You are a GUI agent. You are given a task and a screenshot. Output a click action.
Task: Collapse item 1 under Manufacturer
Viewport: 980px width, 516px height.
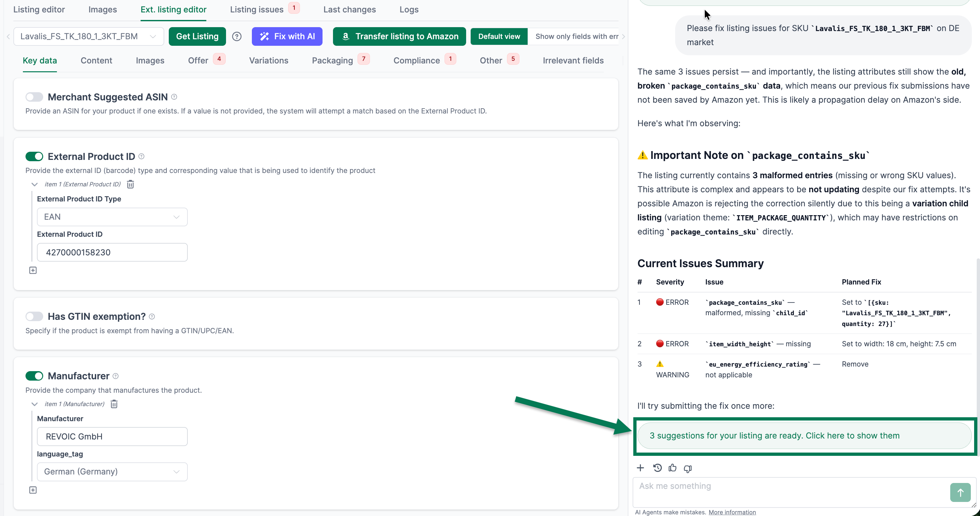click(x=35, y=404)
